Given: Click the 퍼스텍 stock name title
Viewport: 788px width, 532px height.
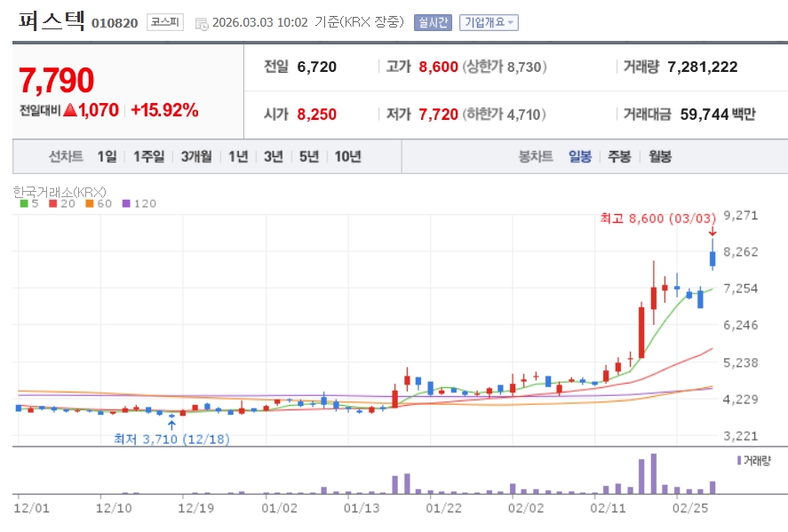Looking at the screenshot, I should (52, 20).
